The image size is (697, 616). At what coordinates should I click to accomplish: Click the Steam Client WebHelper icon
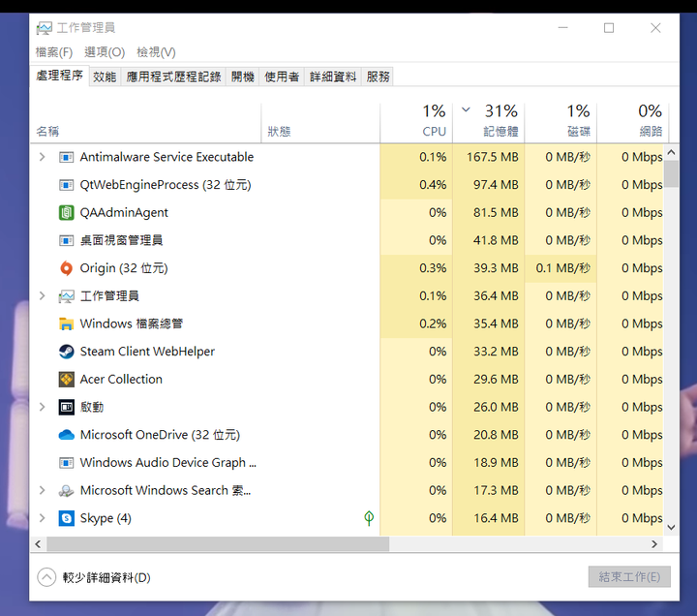click(x=66, y=352)
